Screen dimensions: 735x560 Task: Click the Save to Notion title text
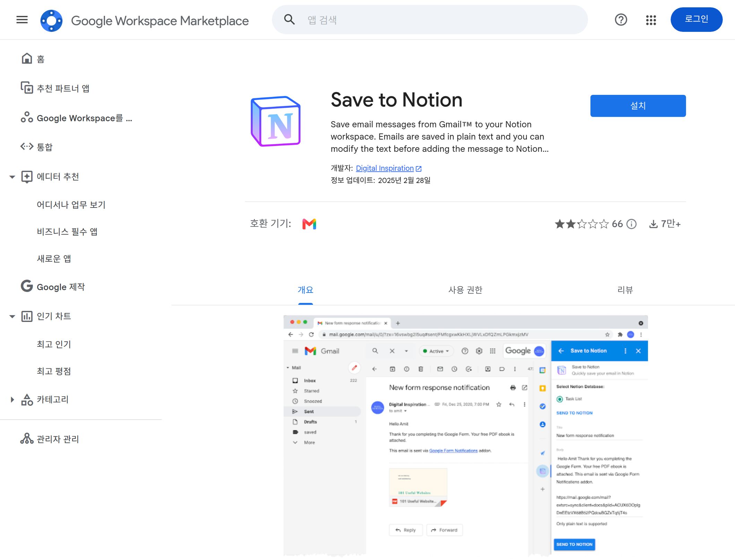396,100
